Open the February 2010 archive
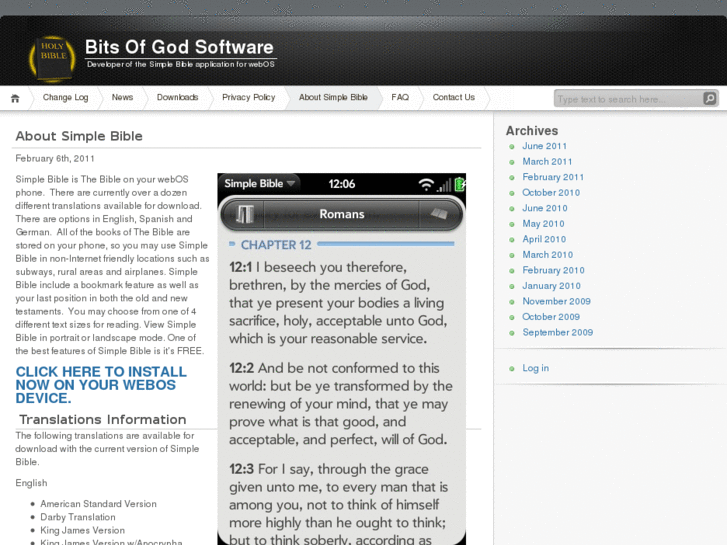This screenshot has height=545, width=727. coord(554,270)
